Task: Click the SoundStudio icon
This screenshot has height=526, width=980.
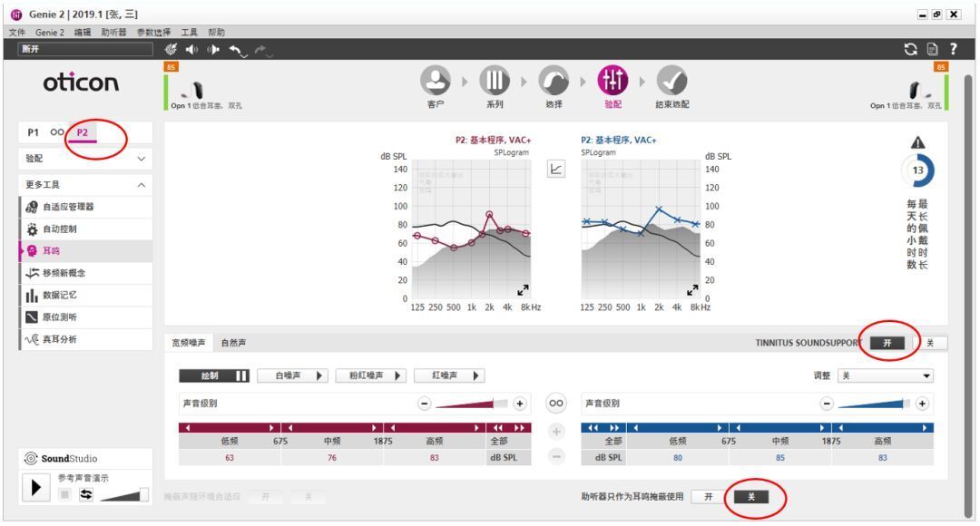Action: pos(31,459)
